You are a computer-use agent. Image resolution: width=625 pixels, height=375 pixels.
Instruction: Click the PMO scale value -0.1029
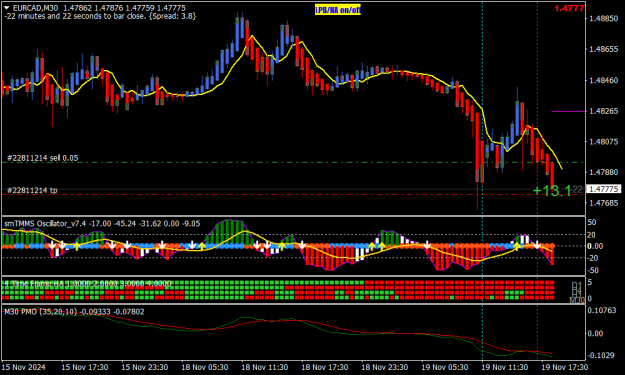point(601,355)
